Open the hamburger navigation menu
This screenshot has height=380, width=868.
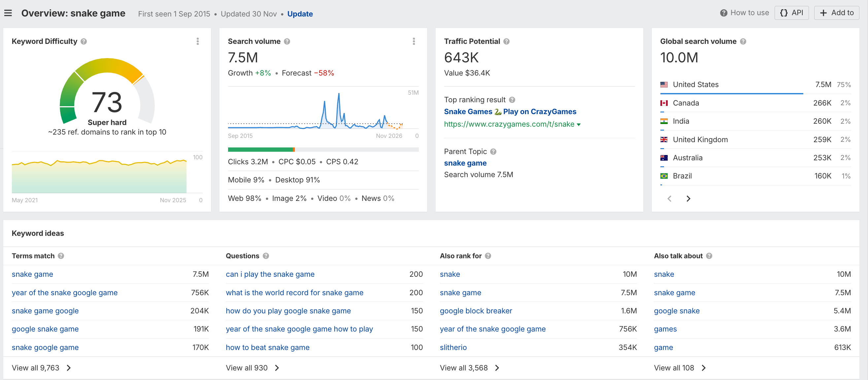pyautogui.click(x=8, y=14)
